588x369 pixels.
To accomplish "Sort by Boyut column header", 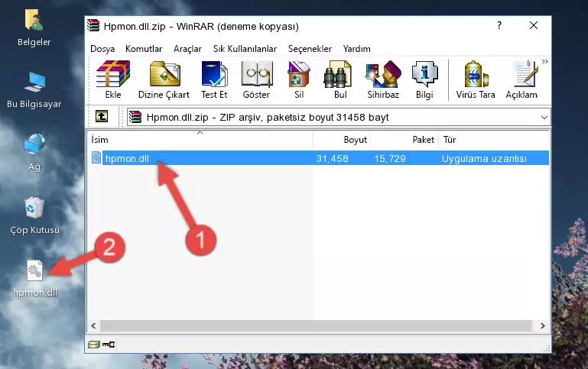I will 342,140.
